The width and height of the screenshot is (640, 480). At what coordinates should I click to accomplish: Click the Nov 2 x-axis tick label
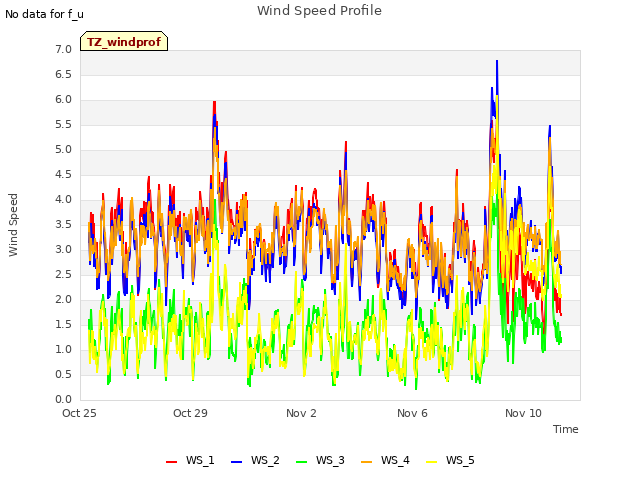301,413
